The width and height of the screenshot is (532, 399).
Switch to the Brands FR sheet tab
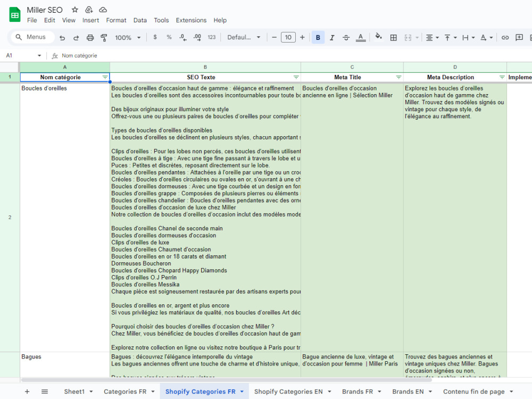(358, 392)
